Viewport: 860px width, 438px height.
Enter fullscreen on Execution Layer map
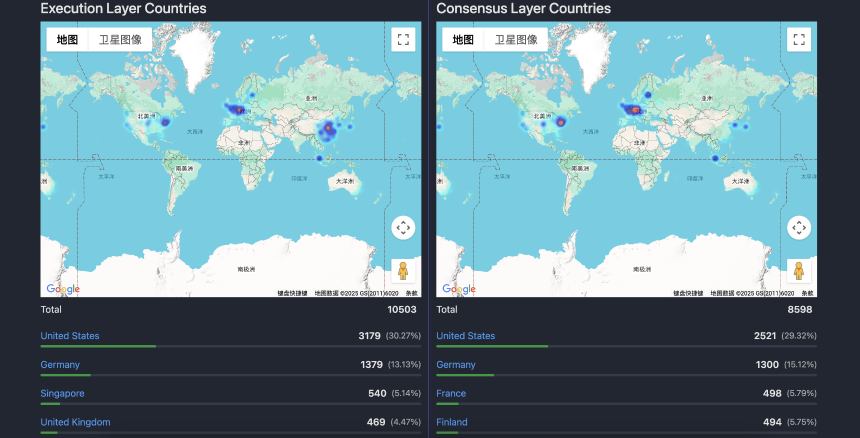[403, 40]
